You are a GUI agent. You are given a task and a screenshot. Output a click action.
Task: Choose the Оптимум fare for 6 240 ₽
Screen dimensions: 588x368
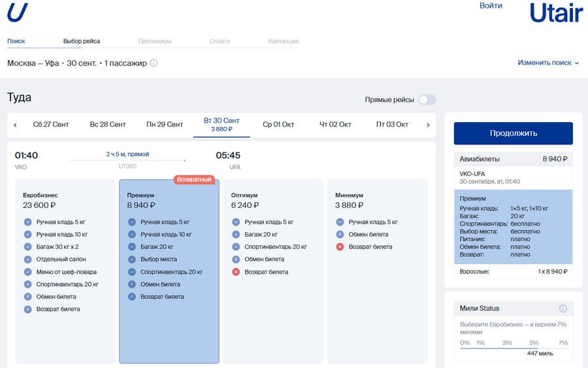pos(273,271)
